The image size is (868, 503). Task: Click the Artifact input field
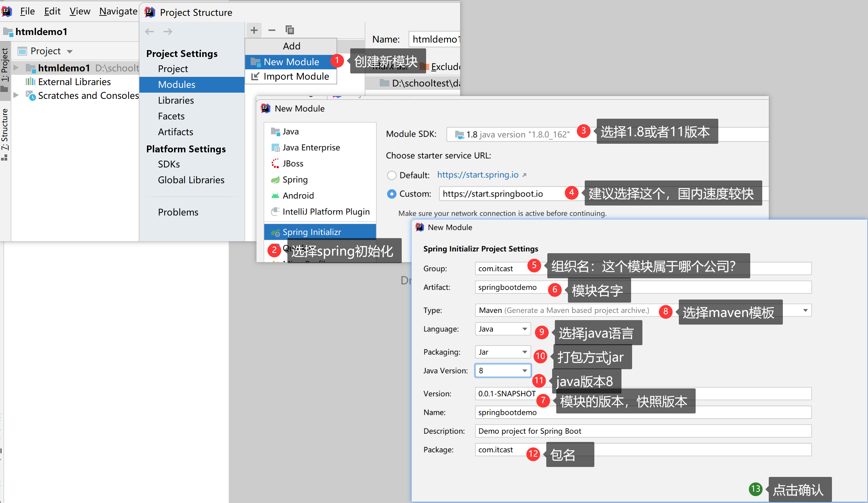(x=643, y=287)
